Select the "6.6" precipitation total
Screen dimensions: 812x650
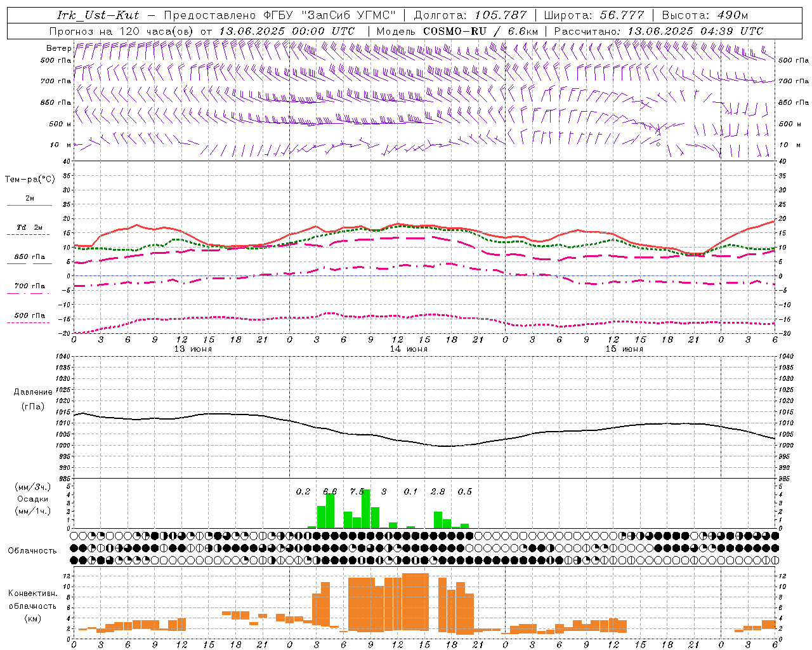click(330, 491)
